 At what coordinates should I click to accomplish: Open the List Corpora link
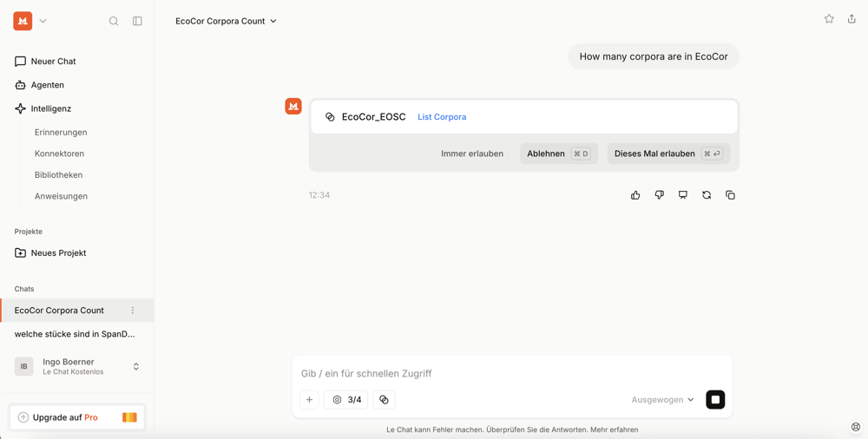(x=442, y=117)
